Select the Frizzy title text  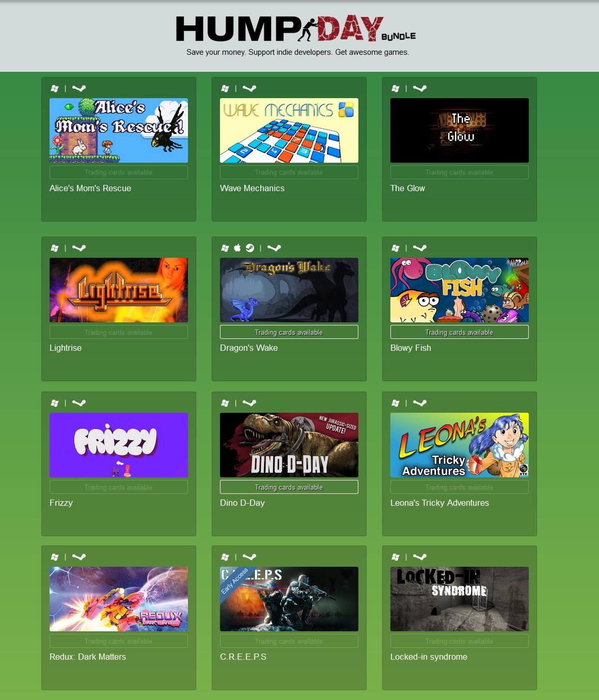tap(61, 503)
